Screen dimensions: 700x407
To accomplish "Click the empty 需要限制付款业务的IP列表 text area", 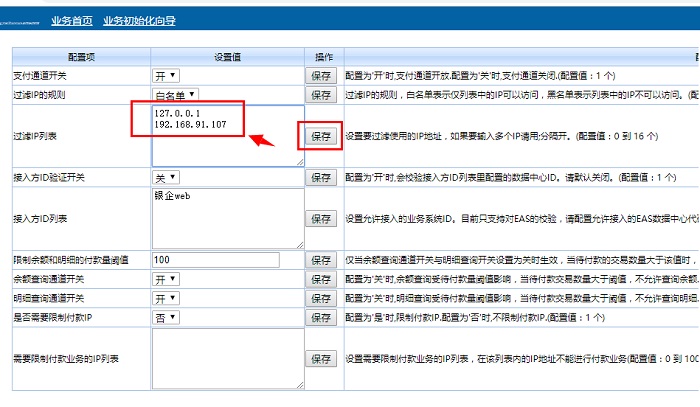I will (227, 358).
